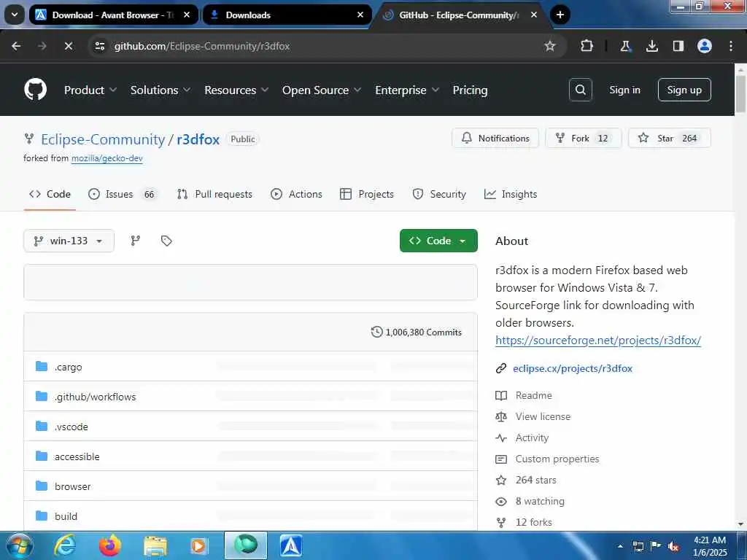Open the browser profile avatar icon
747x560 pixels.
[x=705, y=46]
